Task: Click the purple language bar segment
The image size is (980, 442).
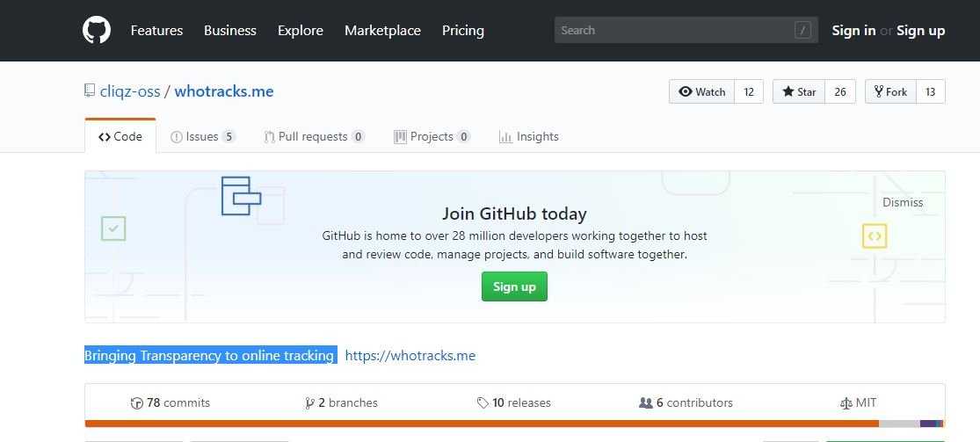Action: click(x=928, y=424)
